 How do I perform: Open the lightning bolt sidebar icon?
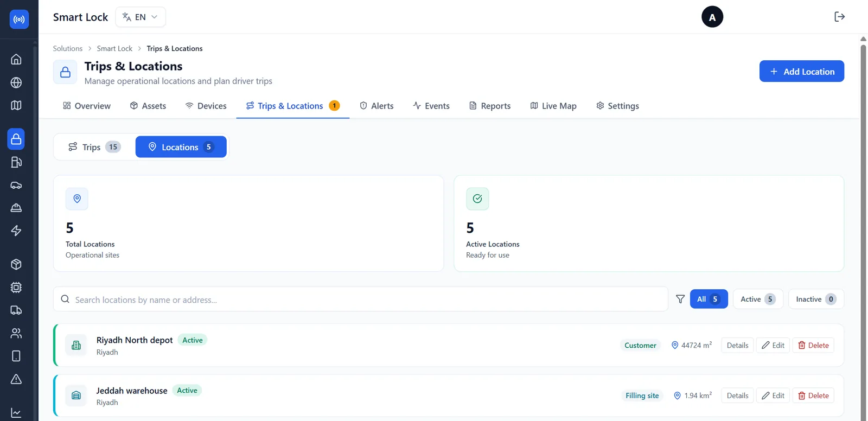click(x=16, y=231)
